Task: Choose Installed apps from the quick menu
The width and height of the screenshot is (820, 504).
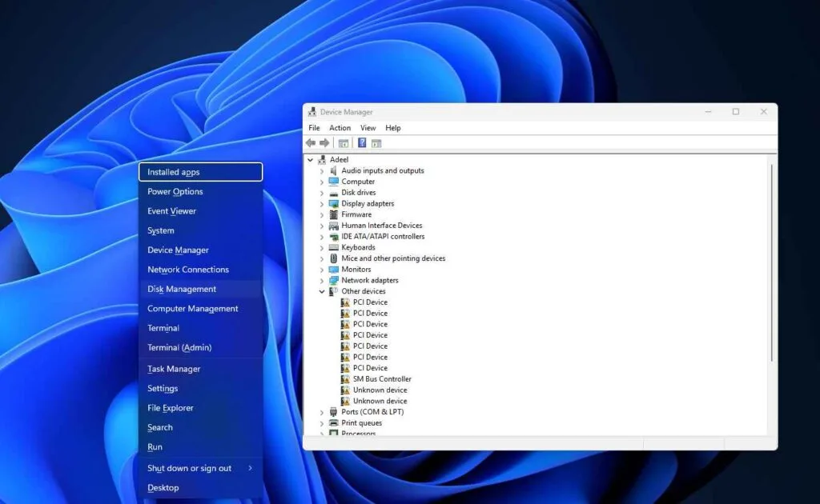Action: pos(201,172)
